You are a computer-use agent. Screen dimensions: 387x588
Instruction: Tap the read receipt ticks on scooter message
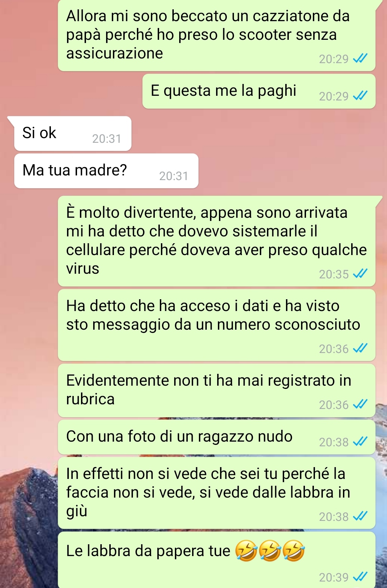360,58
